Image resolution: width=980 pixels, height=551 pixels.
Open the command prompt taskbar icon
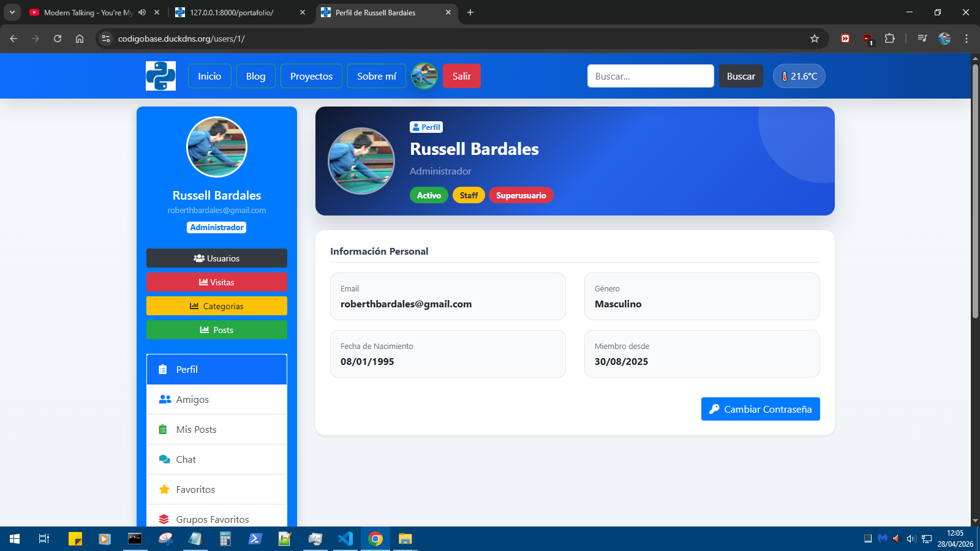[135, 539]
